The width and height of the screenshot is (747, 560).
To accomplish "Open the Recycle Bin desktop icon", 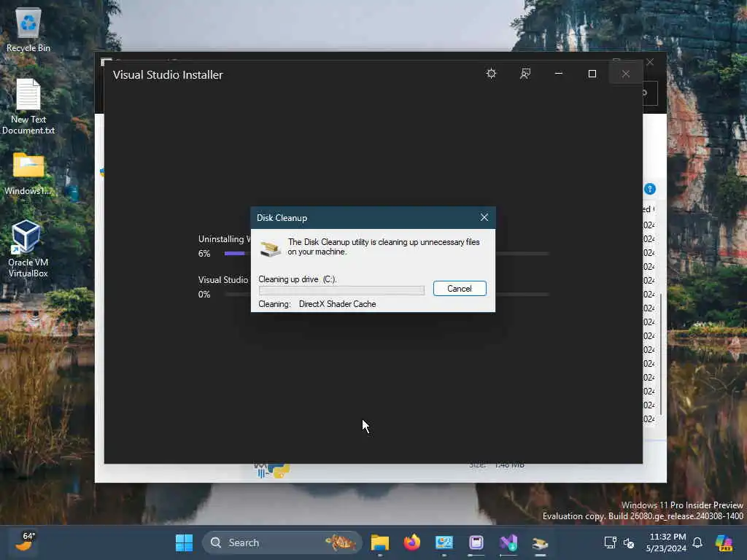I will [x=28, y=30].
